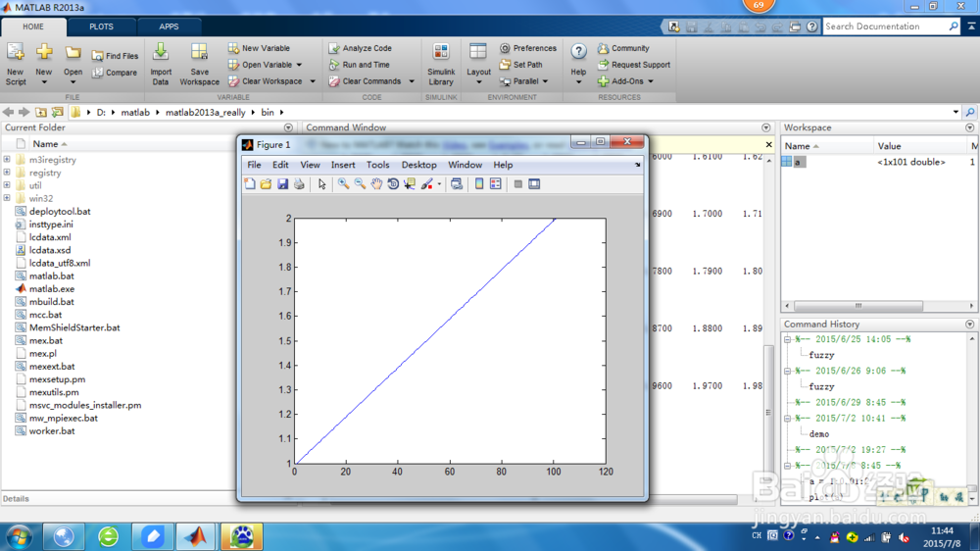Expand the util folder

pos(7,185)
